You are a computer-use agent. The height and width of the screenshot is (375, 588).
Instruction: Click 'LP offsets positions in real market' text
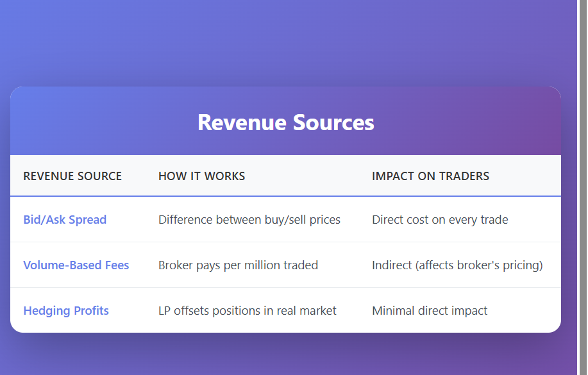[x=247, y=311]
